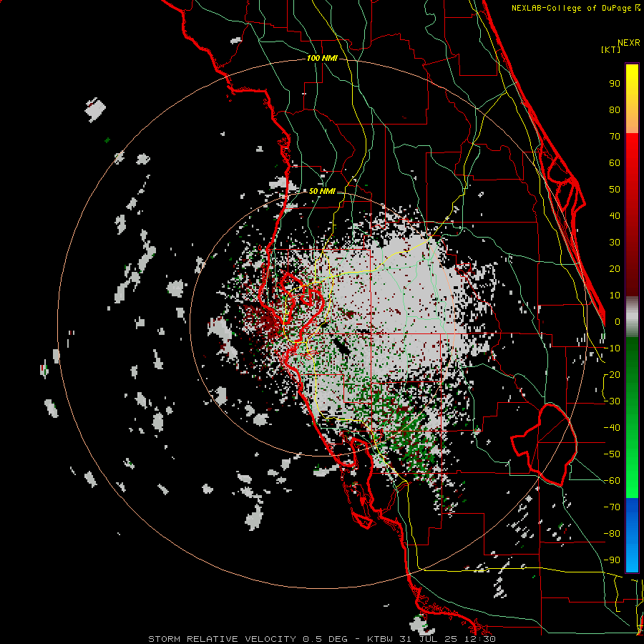
Task: Select the -40 scale label
Action: [612, 428]
